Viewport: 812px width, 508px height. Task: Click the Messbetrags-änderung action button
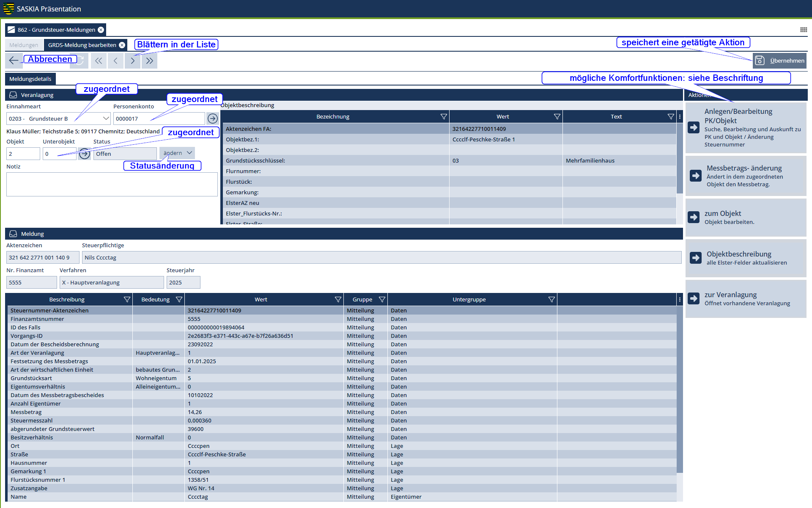click(x=746, y=176)
